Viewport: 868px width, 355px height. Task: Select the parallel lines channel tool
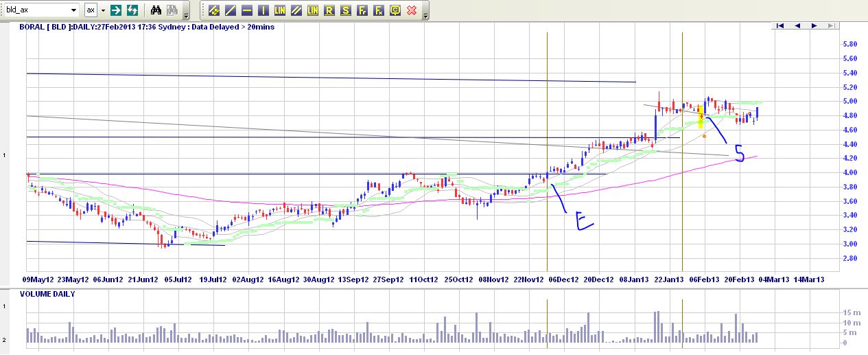(296, 10)
